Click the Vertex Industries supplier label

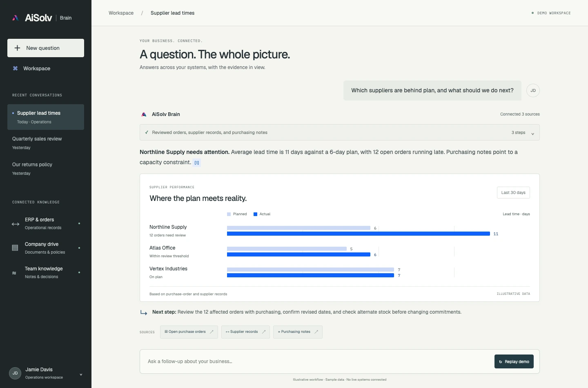[x=168, y=269]
